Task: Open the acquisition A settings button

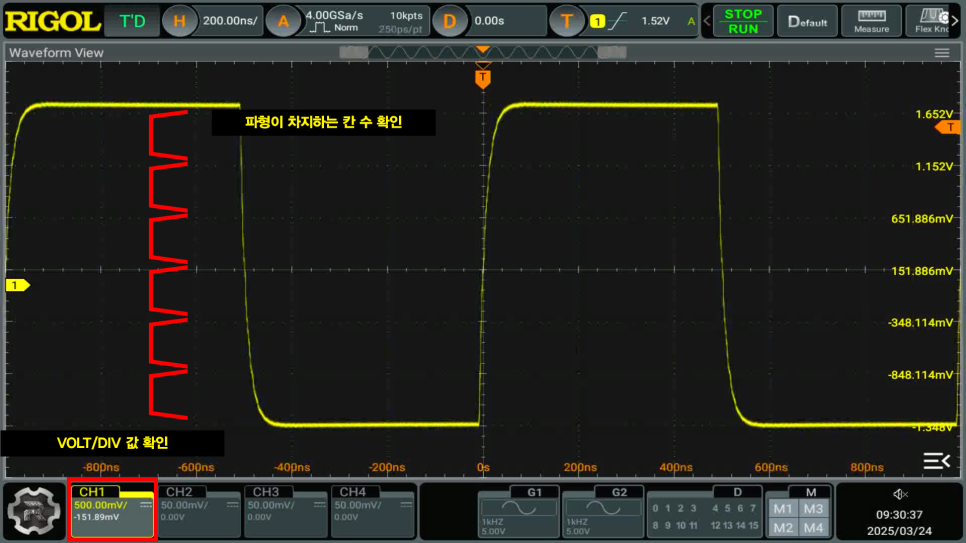Action: (x=283, y=22)
